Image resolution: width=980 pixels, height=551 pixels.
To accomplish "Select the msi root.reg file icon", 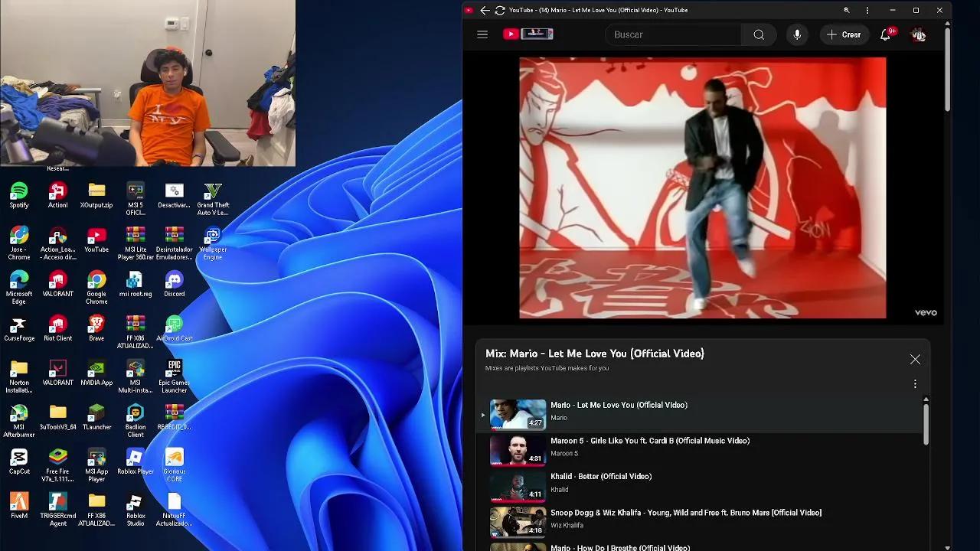I will click(x=136, y=285).
